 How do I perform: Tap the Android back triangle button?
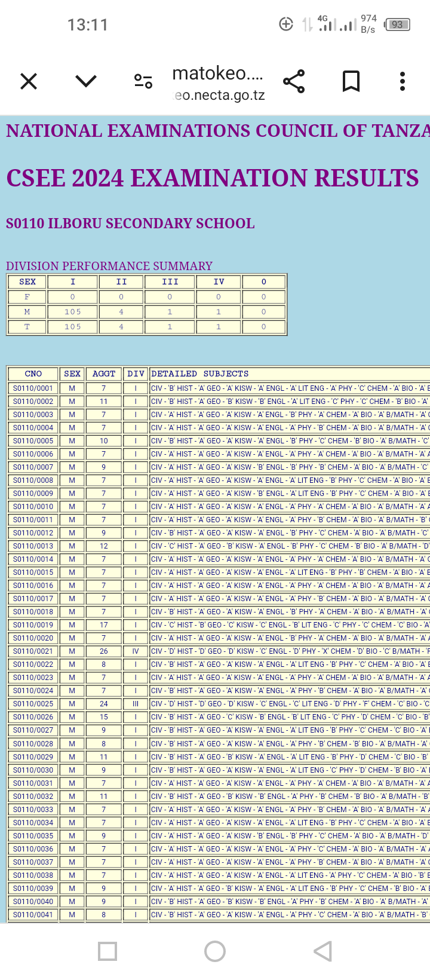(322, 951)
